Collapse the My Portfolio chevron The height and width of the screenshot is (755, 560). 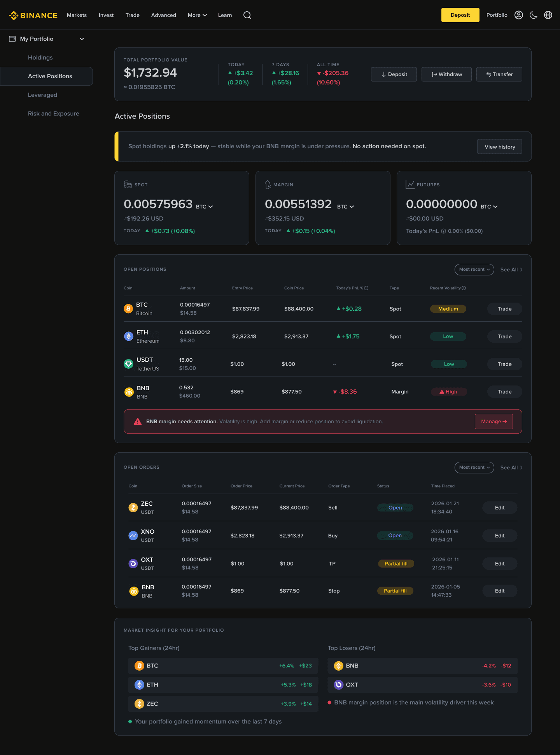pyautogui.click(x=82, y=39)
